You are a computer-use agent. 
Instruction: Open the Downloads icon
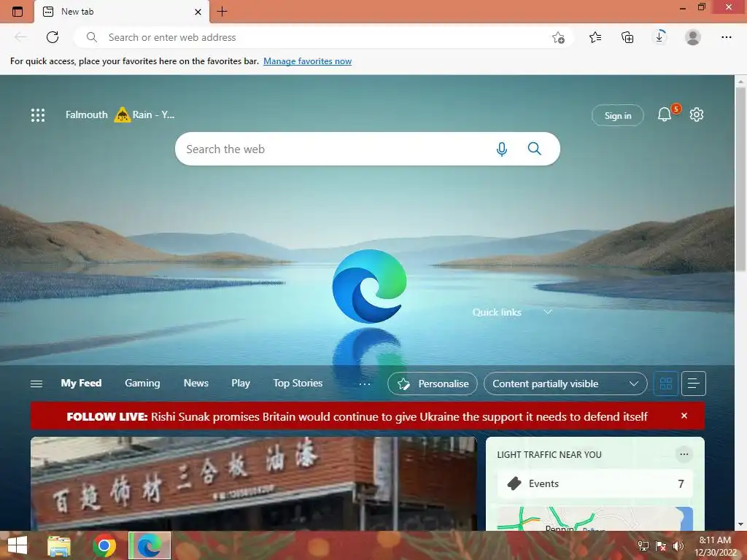[x=659, y=37]
